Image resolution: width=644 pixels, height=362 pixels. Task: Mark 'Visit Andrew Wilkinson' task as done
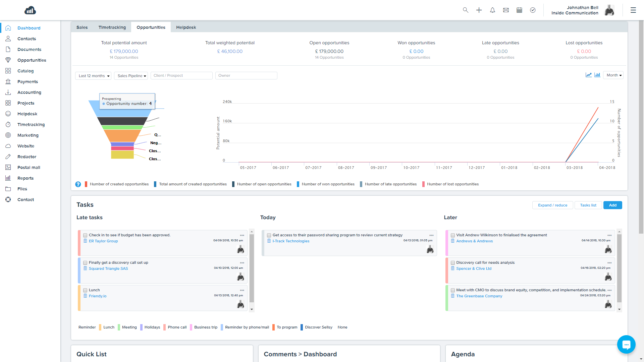[x=453, y=236]
